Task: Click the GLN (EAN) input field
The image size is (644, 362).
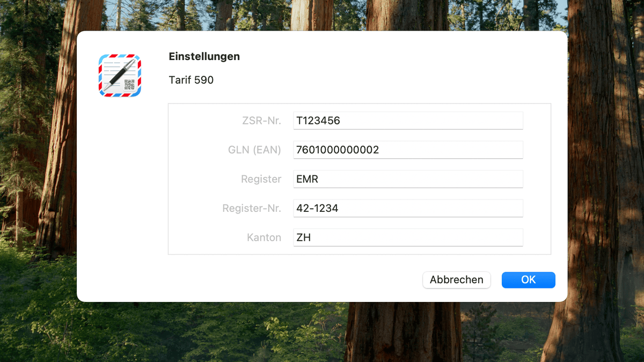Action: tap(408, 150)
